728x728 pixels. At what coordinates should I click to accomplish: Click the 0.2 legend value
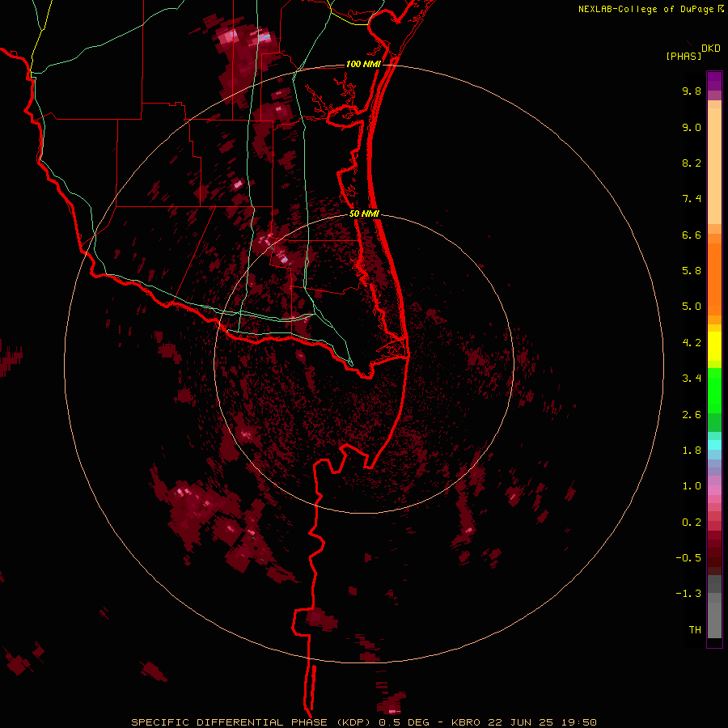pos(692,523)
